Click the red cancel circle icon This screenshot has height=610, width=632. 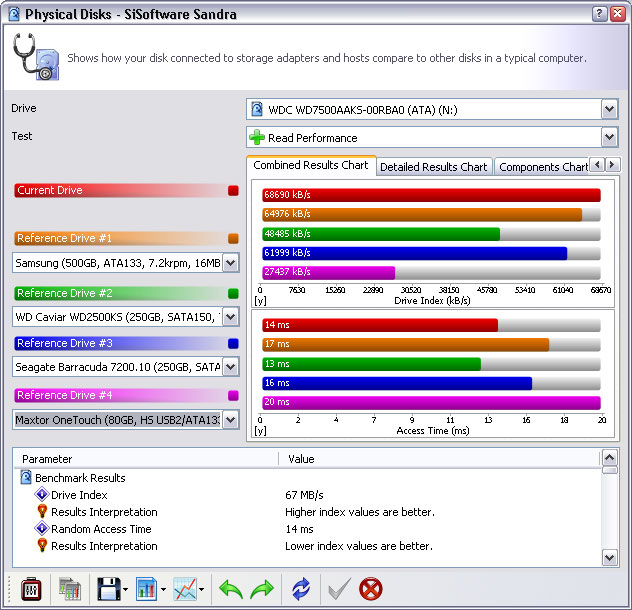point(370,589)
